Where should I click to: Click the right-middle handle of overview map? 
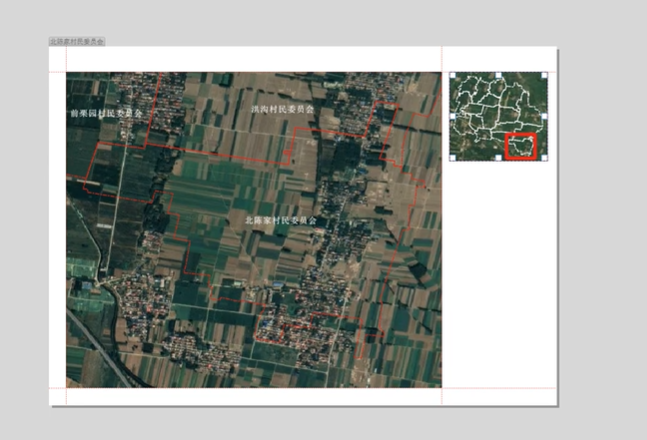545,116
